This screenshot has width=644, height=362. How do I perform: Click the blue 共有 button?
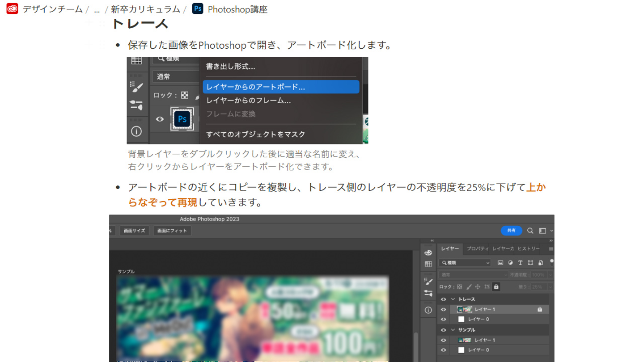coord(511,231)
